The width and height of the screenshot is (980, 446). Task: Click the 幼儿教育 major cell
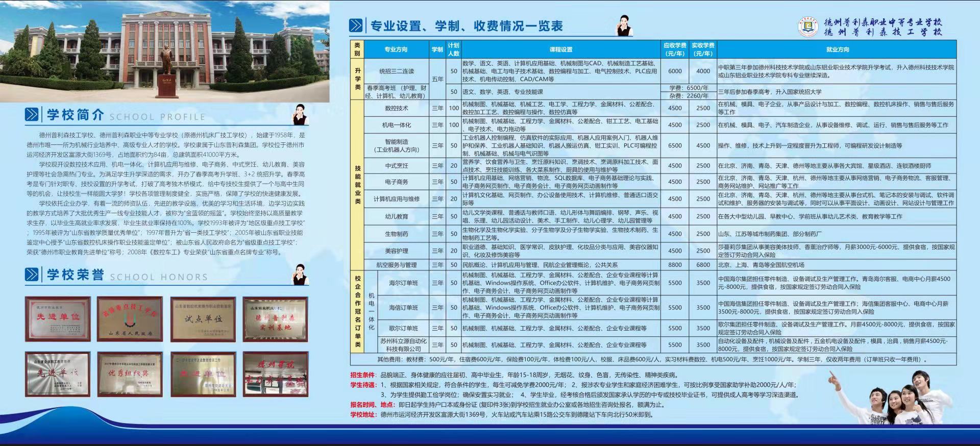397,216
